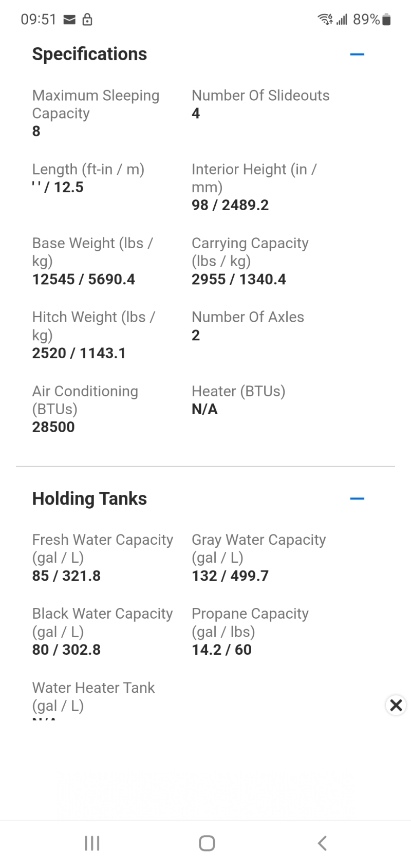Go back with the navigation arrow

[322, 843]
